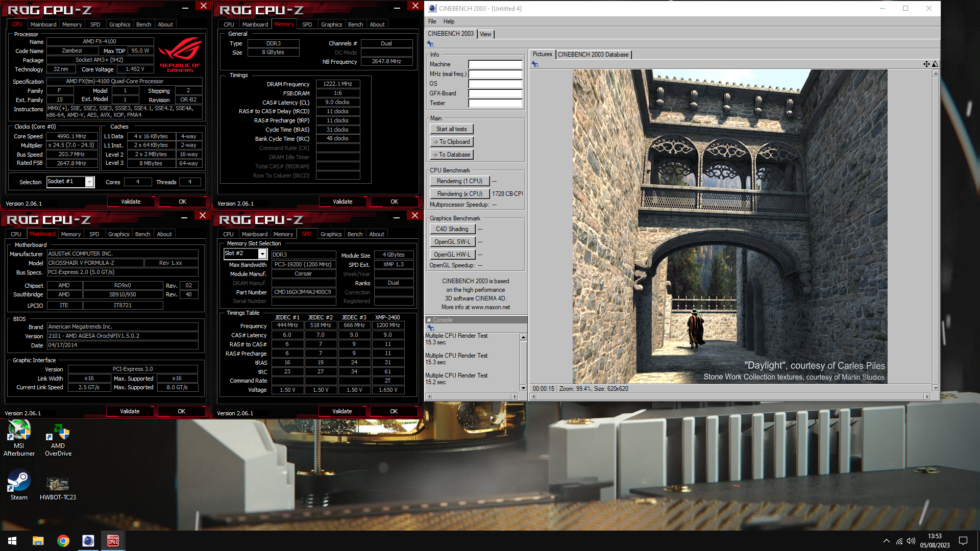980x551 pixels.
Task: Open the File menu in CINEBENCH
Action: click(x=432, y=21)
